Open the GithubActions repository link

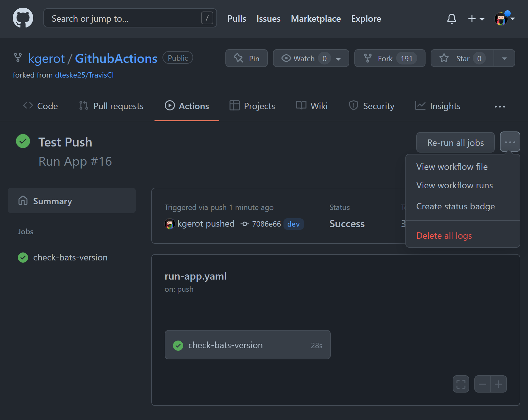116,59
